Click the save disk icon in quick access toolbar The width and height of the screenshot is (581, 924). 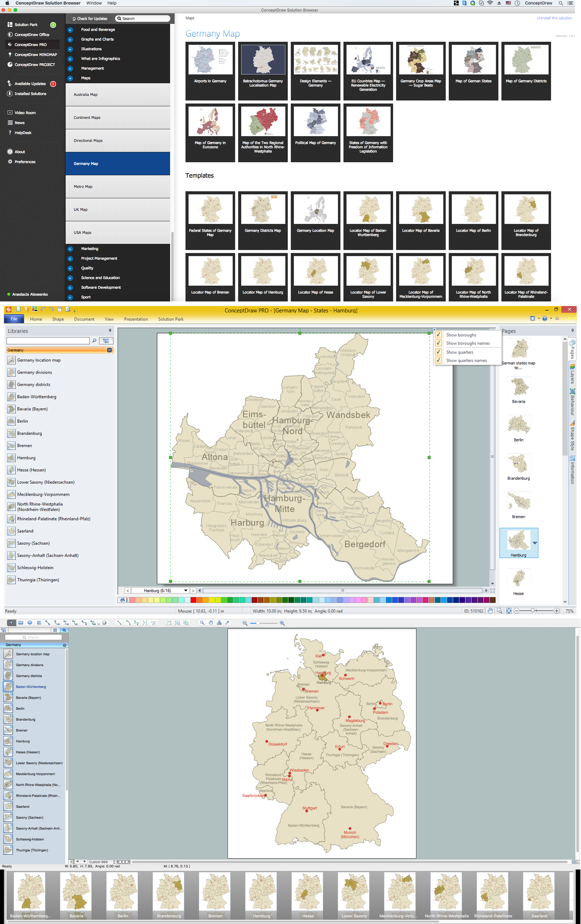[x=60, y=309]
